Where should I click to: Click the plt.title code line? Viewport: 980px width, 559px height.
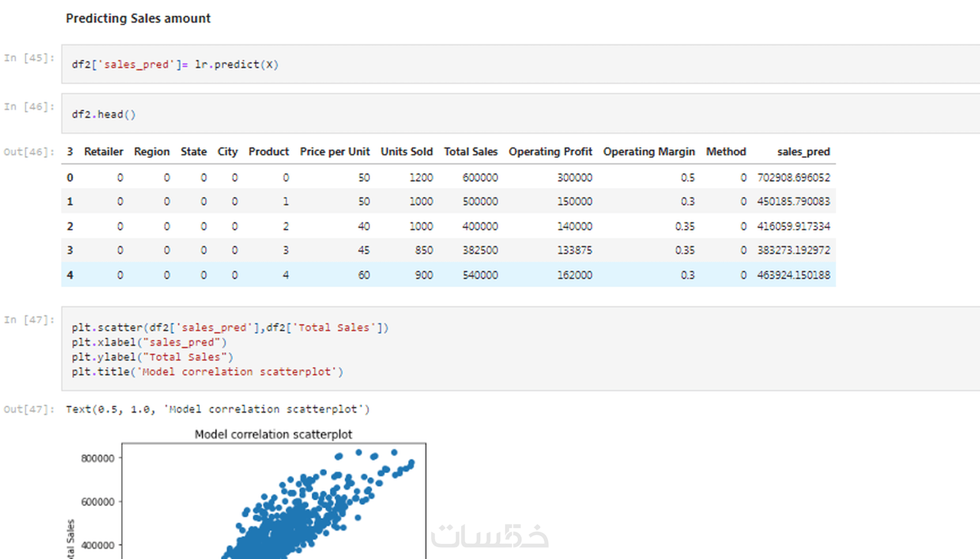pos(208,372)
